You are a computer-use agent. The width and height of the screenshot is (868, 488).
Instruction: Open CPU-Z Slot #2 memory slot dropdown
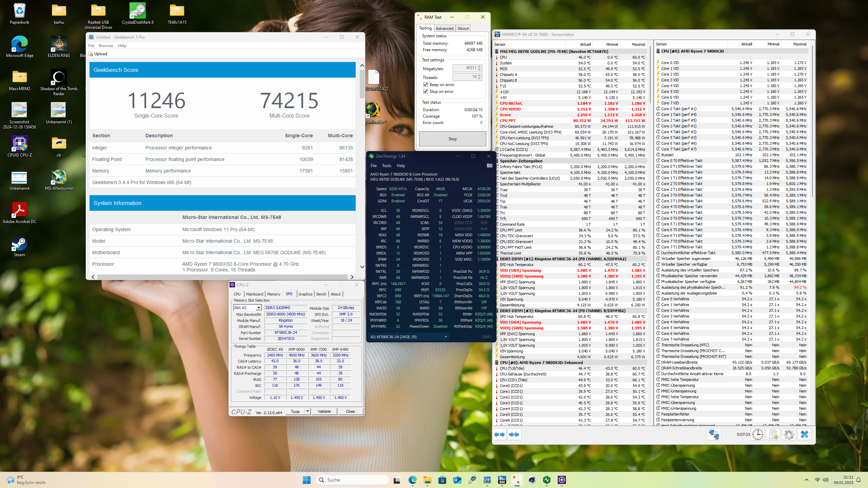coord(258,308)
